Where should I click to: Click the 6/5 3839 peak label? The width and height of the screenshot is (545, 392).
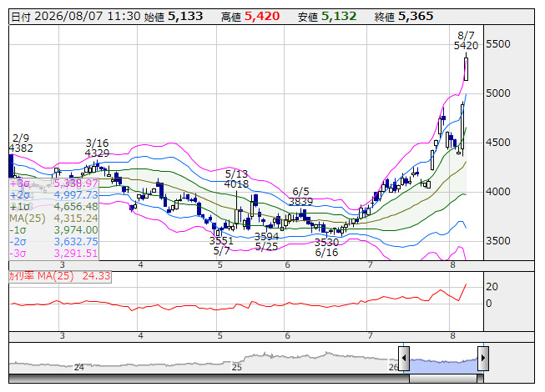(300, 197)
